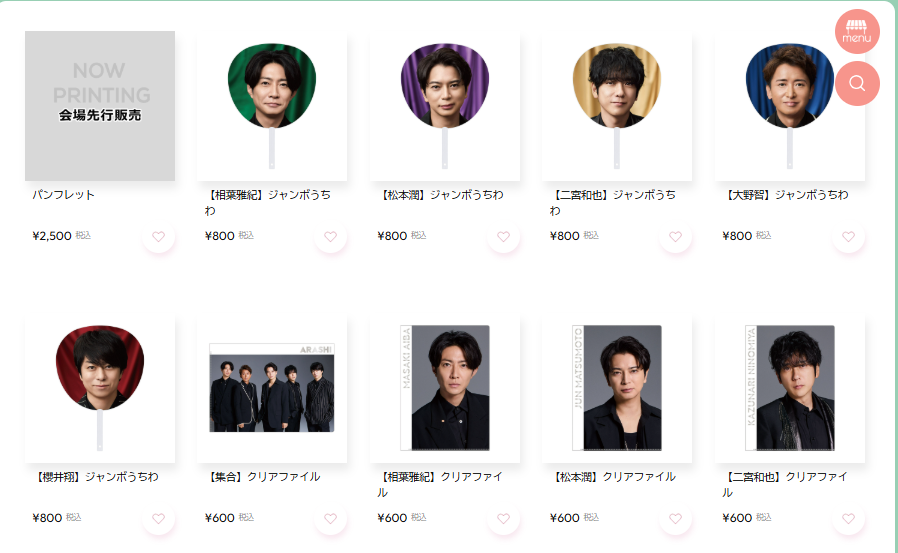The image size is (898, 553).
Task: Select the ARASHI group clear file image
Action: (x=272, y=388)
